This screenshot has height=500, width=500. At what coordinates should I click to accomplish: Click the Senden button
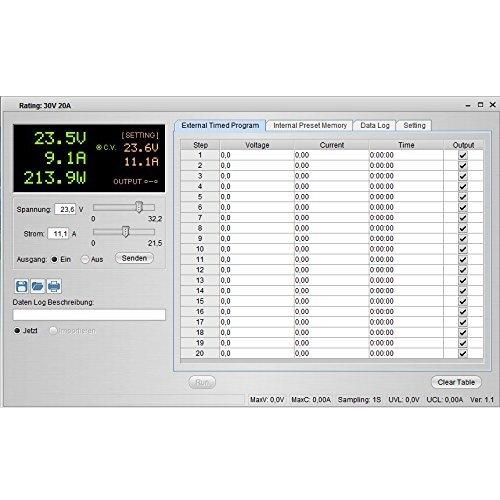(134, 258)
